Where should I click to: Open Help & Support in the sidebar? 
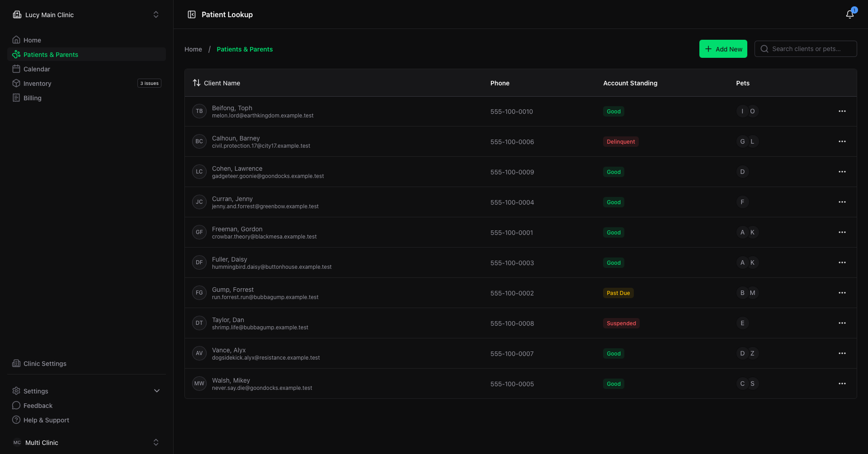(x=86, y=420)
